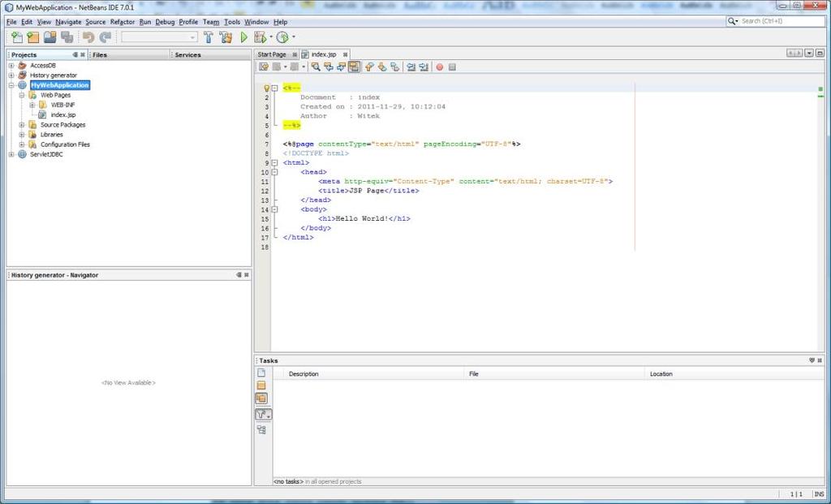Click the Previous Bookmark editor icon
The width and height of the screenshot is (831, 504).
click(x=369, y=67)
